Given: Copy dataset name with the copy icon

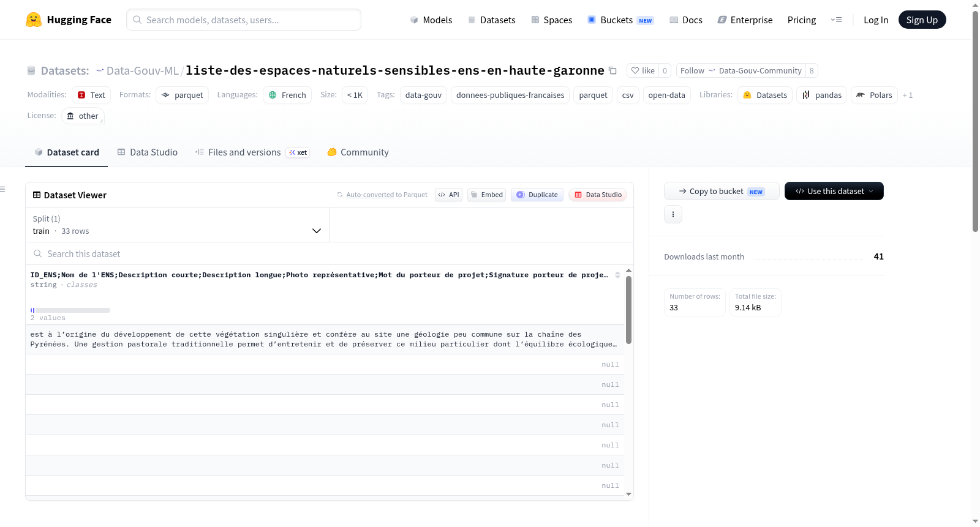Looking at the screenshot, I should pyautogui.click(x=612, y=70).
